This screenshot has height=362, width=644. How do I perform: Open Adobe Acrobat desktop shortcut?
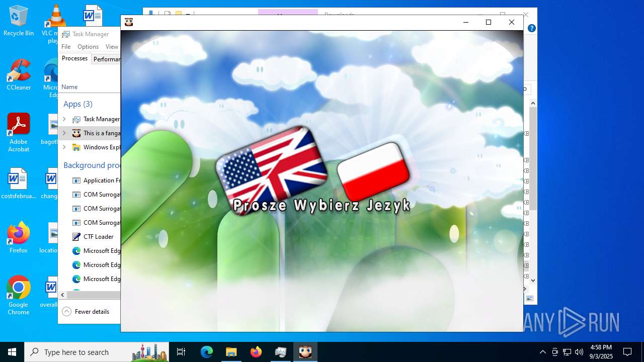coord(19,133)
